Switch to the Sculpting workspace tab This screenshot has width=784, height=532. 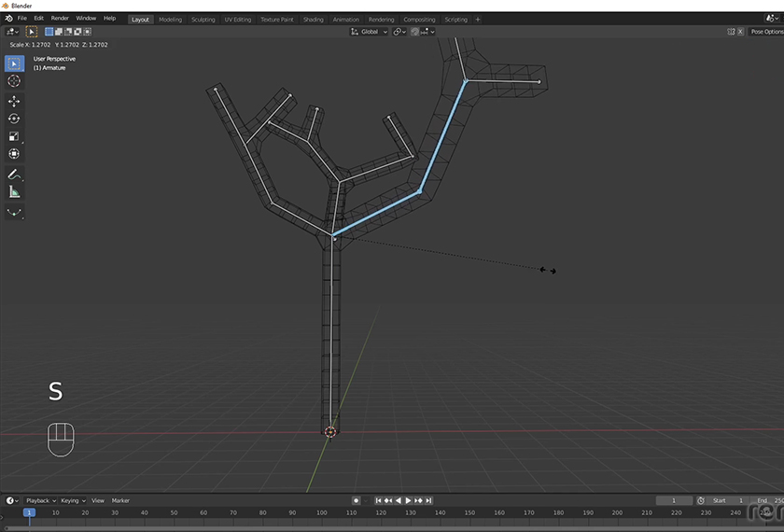pos(203,19)
